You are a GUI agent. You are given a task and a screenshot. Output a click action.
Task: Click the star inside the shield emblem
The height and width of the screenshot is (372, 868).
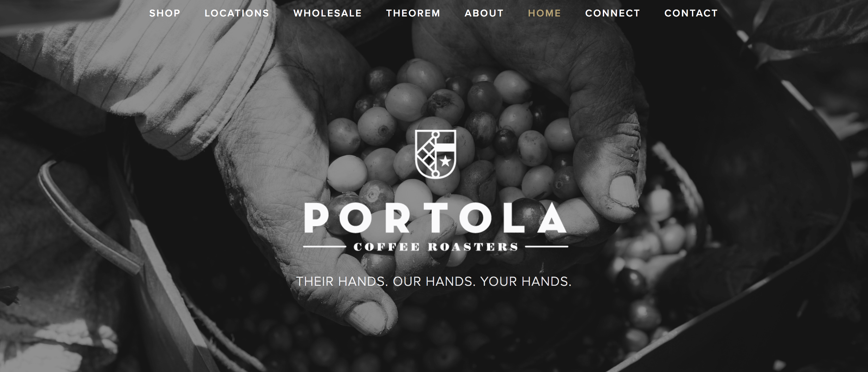(x=445, y=161)
